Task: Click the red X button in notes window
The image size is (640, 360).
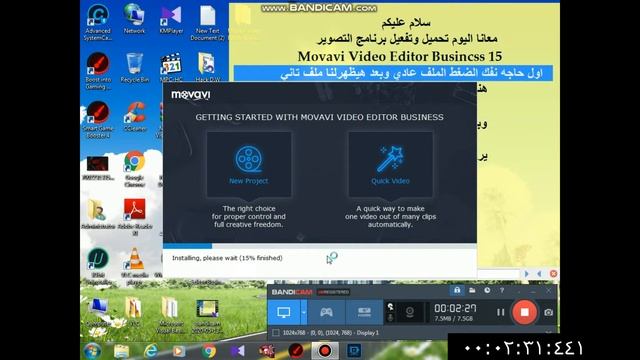Action: [553, 274]
